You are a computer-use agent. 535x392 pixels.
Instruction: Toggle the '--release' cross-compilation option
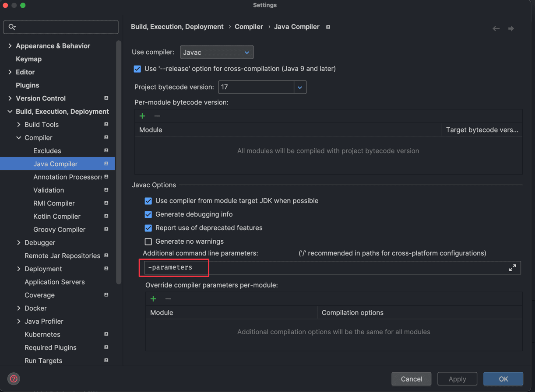pos(137,69)
